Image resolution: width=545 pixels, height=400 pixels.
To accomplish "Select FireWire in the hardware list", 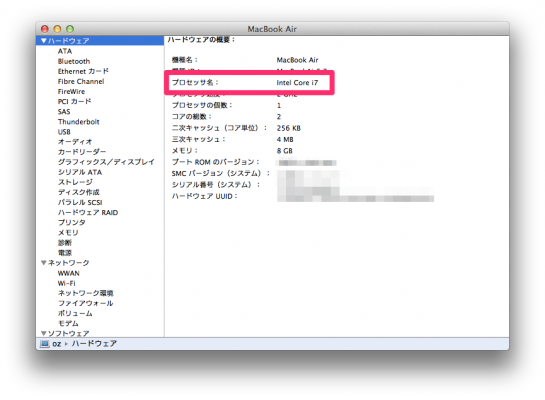I will [x=71, y=91].
